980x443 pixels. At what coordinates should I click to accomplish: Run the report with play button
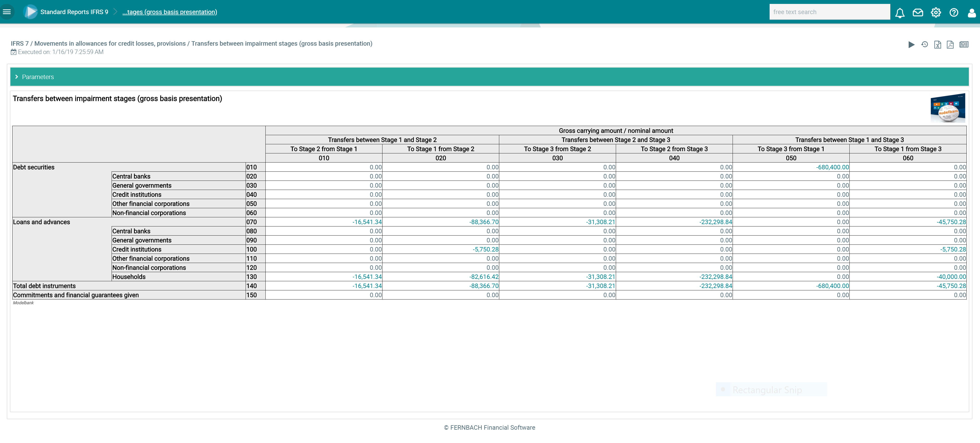click(x=911, y=45)
